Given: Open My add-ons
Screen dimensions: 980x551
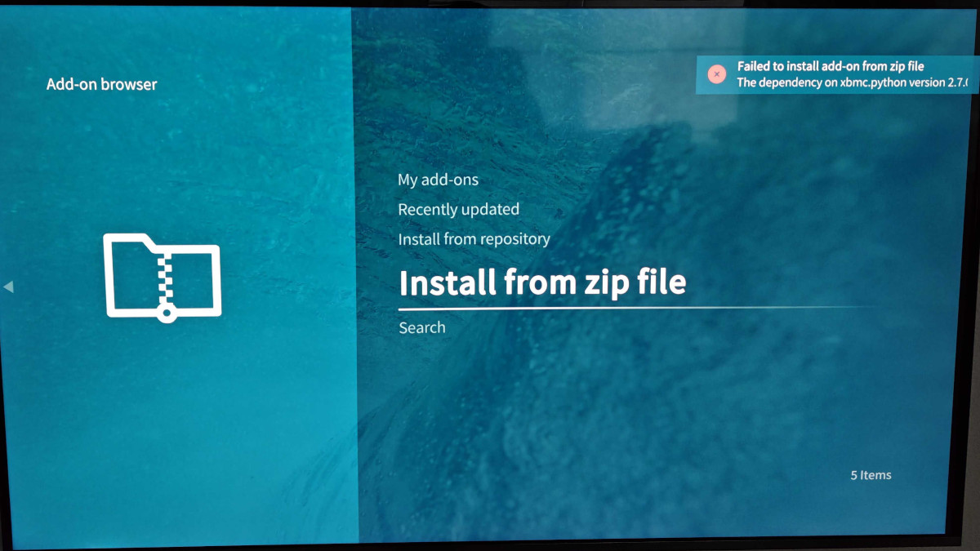Looking at the screenshot, I should [x=438, y=180].
